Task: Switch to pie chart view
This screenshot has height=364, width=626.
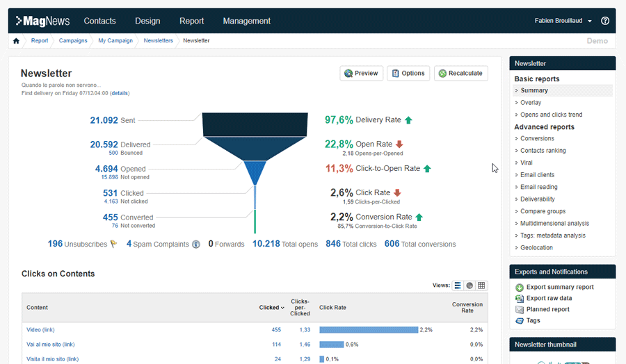Action: [469, 286]
